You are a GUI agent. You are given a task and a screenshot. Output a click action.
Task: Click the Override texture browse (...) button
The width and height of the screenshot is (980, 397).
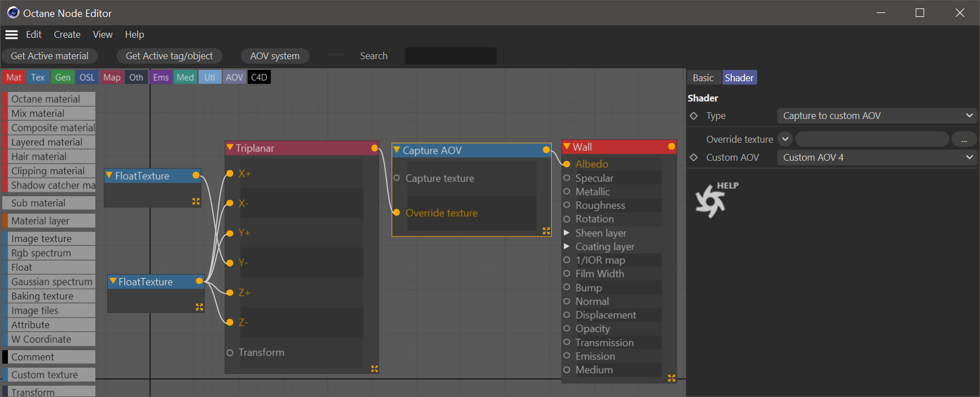coord(964,139)
